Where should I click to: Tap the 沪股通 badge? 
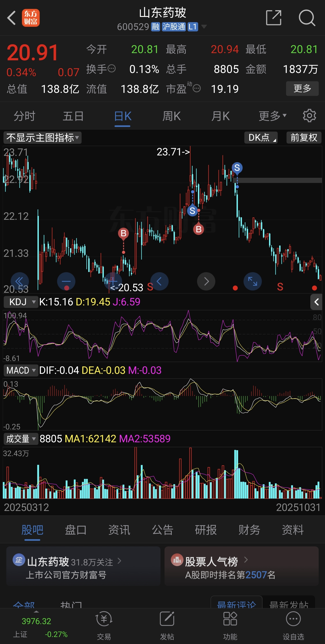click(x=174, y=27)
